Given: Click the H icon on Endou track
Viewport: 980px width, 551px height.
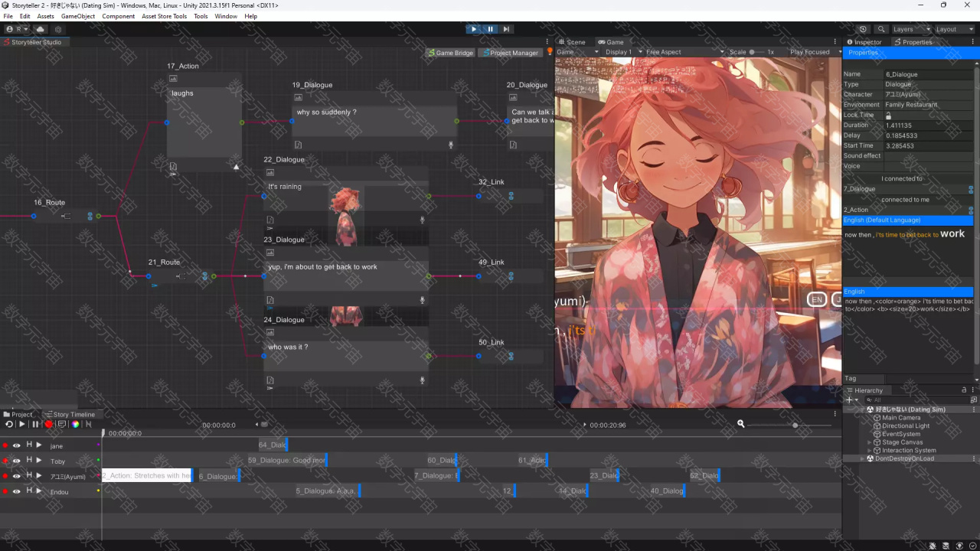Looking at the screenshot, I should 29,491.
